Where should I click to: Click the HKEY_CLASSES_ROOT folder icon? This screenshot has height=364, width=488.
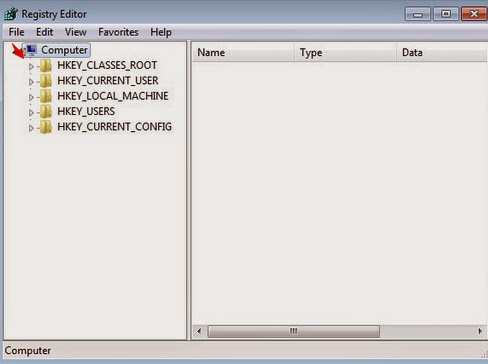[46, 66]
